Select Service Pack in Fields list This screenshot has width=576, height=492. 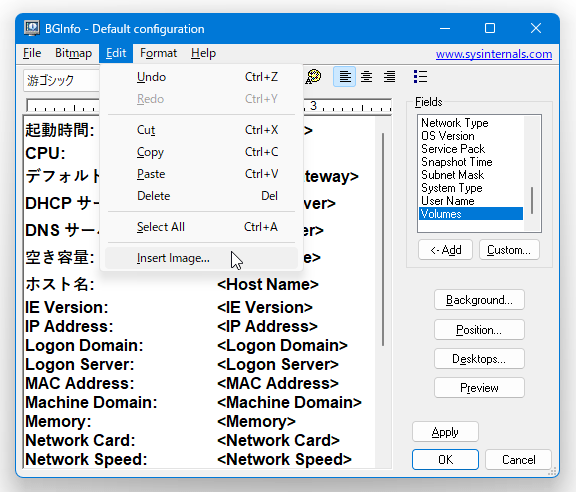(471, 149)
